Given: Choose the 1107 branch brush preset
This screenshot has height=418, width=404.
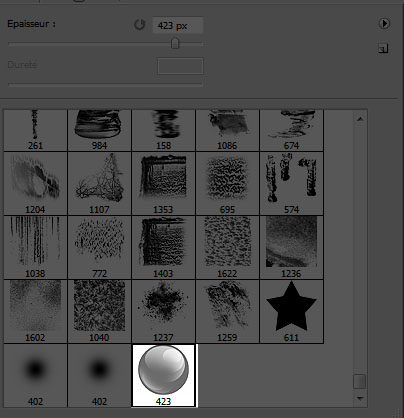Looking at the screenshot, I should tap(99, 183).
